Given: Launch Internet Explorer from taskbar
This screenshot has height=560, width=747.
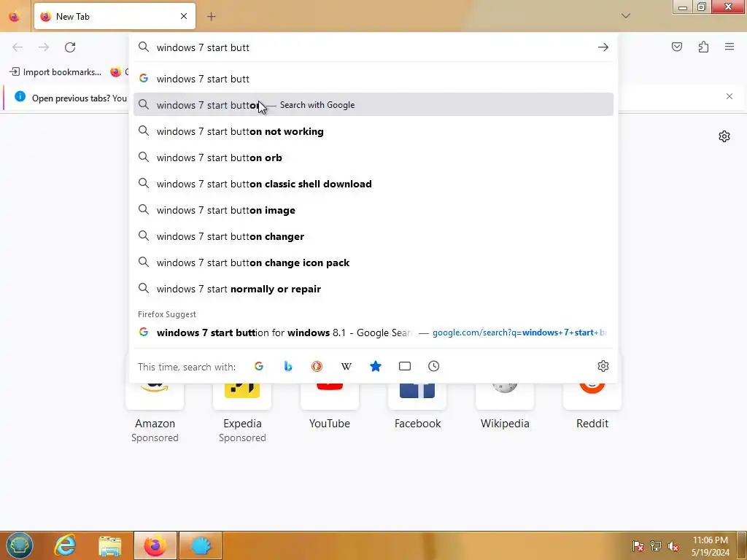Looking at the screenshot, I should [x=65, y=545].
